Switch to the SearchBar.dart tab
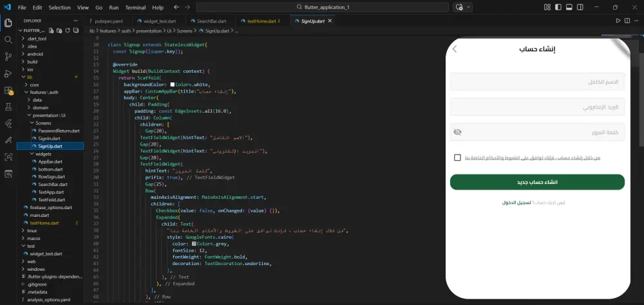This screenshot has height=305, width=644. 211,21
